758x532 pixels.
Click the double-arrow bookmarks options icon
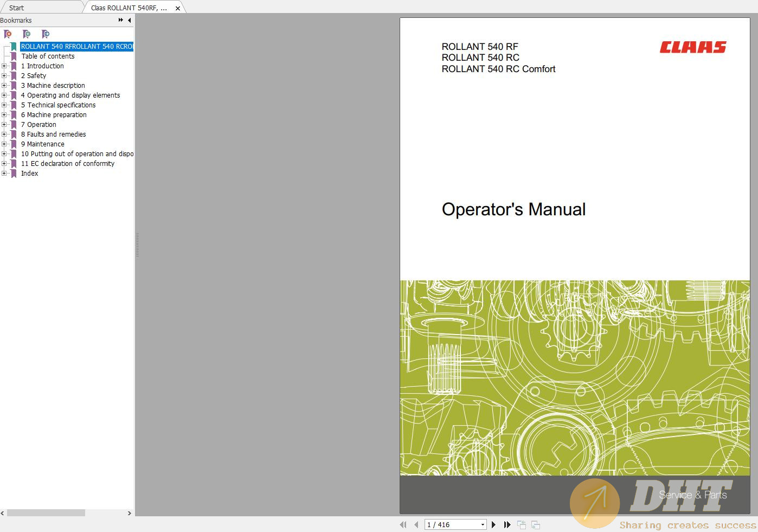coord(120,20)
